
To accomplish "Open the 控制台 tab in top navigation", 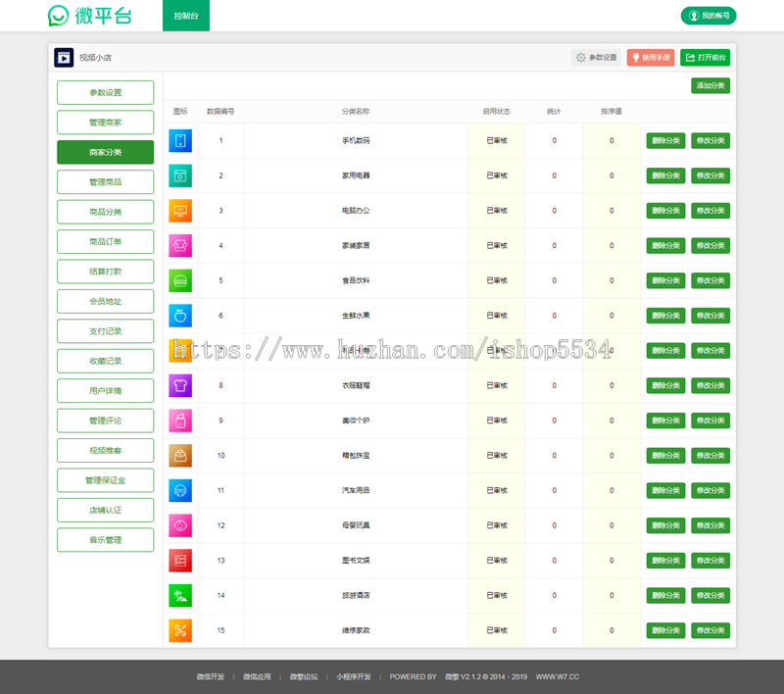I will [185, 16].
